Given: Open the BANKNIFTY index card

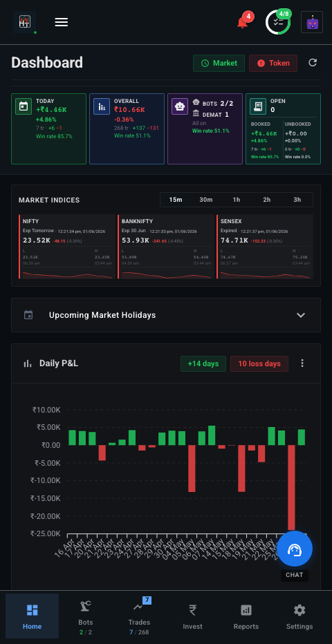Looking at the screenshot, I should pos(166,247).
